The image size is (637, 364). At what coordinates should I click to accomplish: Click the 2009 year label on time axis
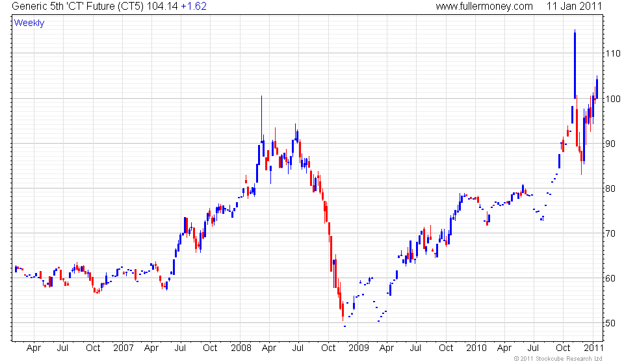tap(359, 348)
